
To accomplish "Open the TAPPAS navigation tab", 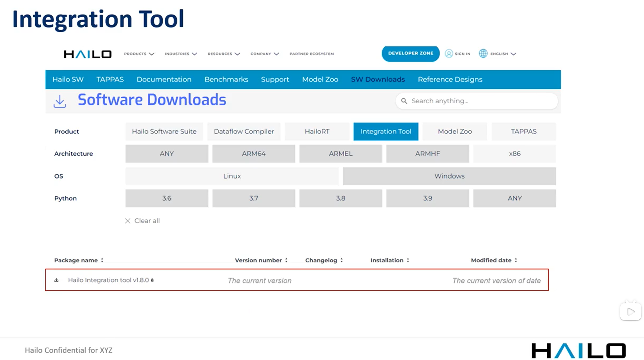I will click(x=110, y=79).
